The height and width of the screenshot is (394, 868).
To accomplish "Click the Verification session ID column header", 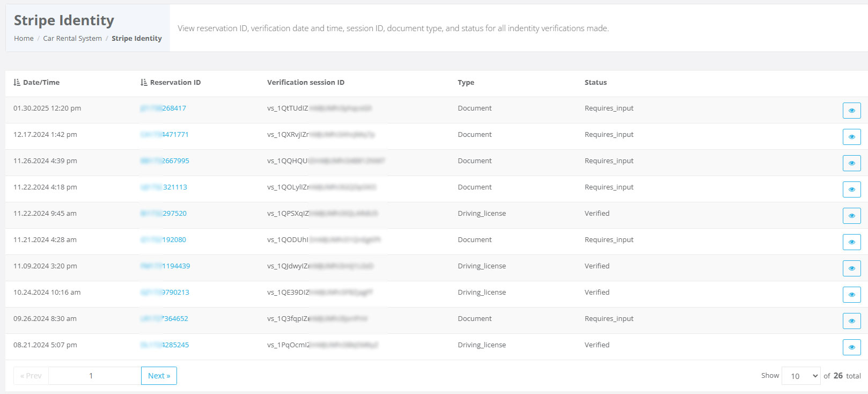I will pyautogui.click(x=306, y=83).
